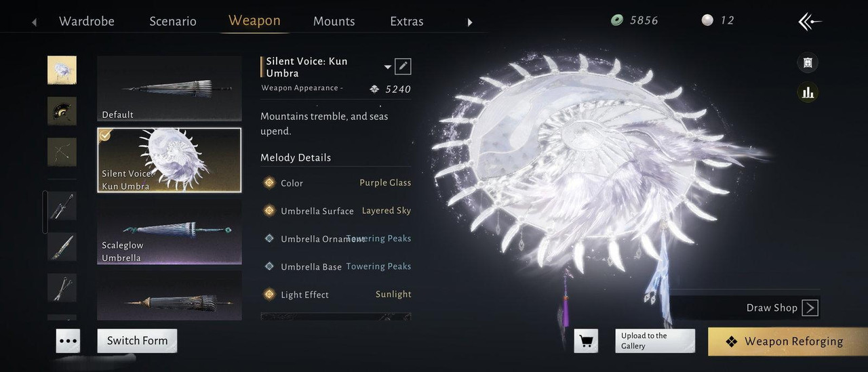
Task: Switch to the Wardrobe tab
Action: point(87,21)
